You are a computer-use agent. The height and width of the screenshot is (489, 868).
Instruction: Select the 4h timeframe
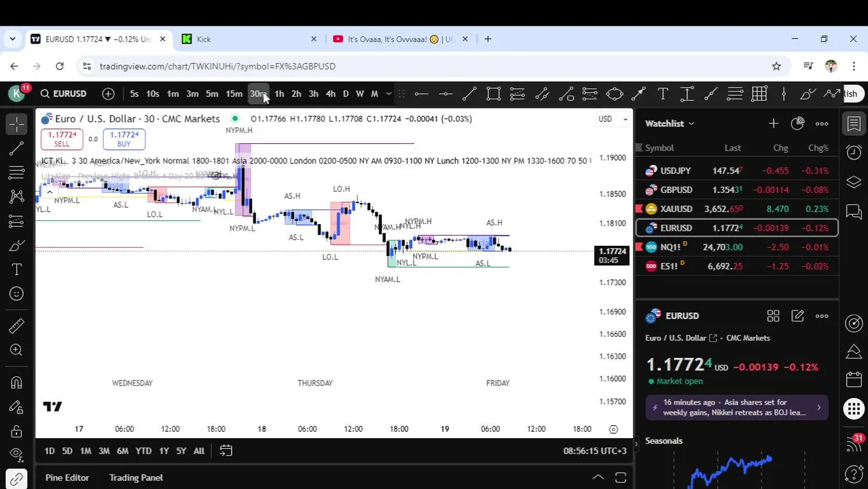coord(331,94)
